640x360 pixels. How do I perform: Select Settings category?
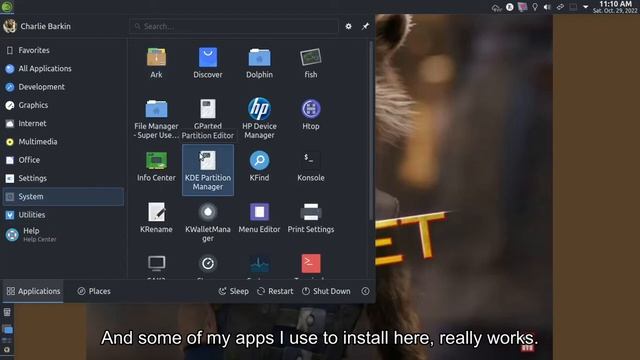click(x=63, y=178)
